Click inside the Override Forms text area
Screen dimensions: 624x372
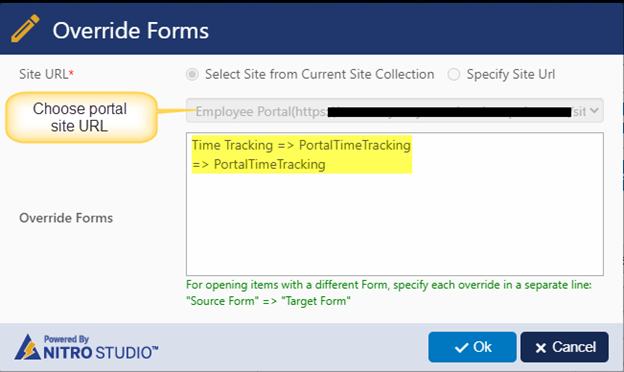(395, 204)
